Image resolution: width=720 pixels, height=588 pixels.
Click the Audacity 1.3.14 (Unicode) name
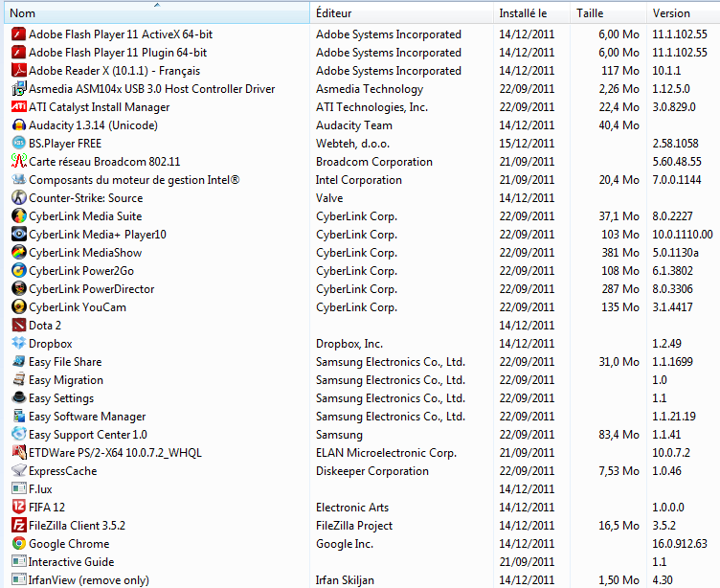click(x=93, y=125)
